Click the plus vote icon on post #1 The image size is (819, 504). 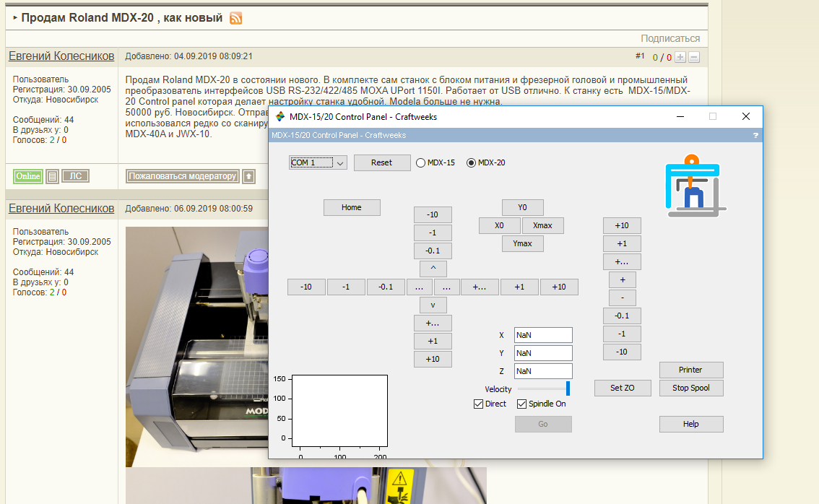click(x=680, y=58)
